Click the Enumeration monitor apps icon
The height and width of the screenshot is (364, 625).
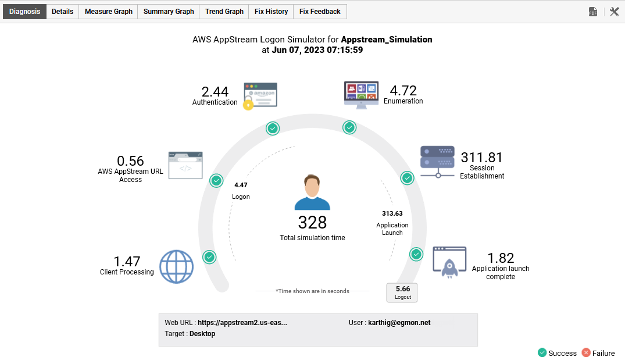tap(361, 95)
